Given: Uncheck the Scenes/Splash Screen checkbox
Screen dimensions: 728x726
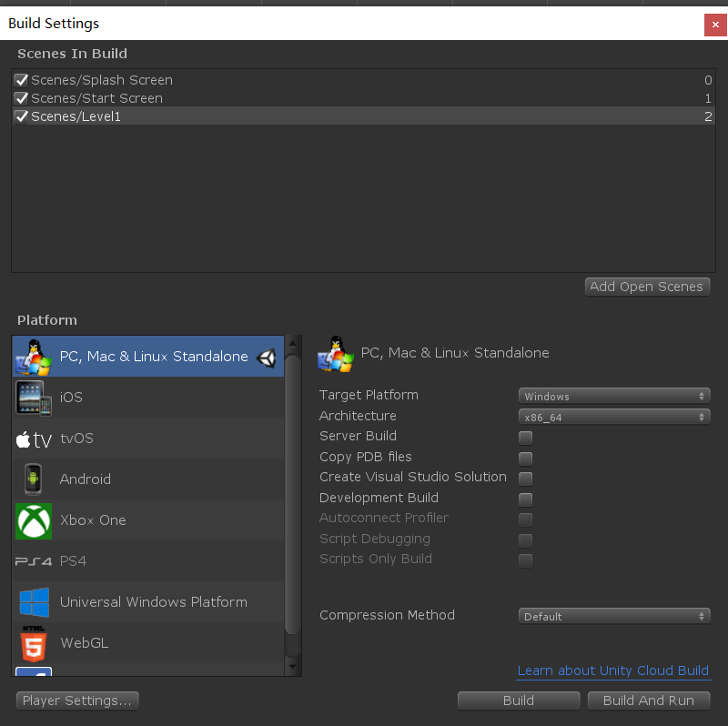Looking at the screenshot, I should click(21, 80).
